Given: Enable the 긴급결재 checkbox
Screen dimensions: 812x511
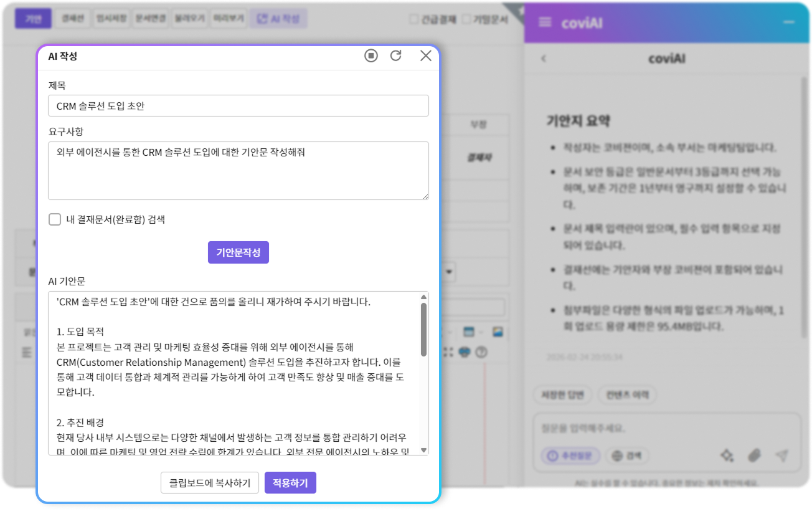Looking at the screenshot, I should pyautogui.click(x=413, y=19).
